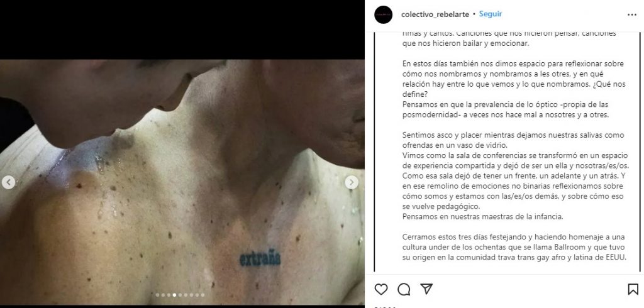Screen dimensions: 644x308
Task: Select the second carousel indicator dot
Action: (x=163, y=295)
